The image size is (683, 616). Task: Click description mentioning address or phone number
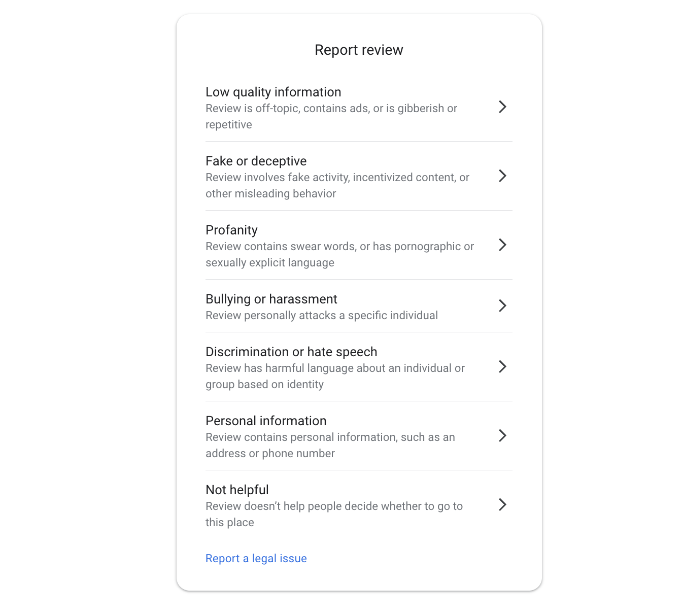click(330, 445)
